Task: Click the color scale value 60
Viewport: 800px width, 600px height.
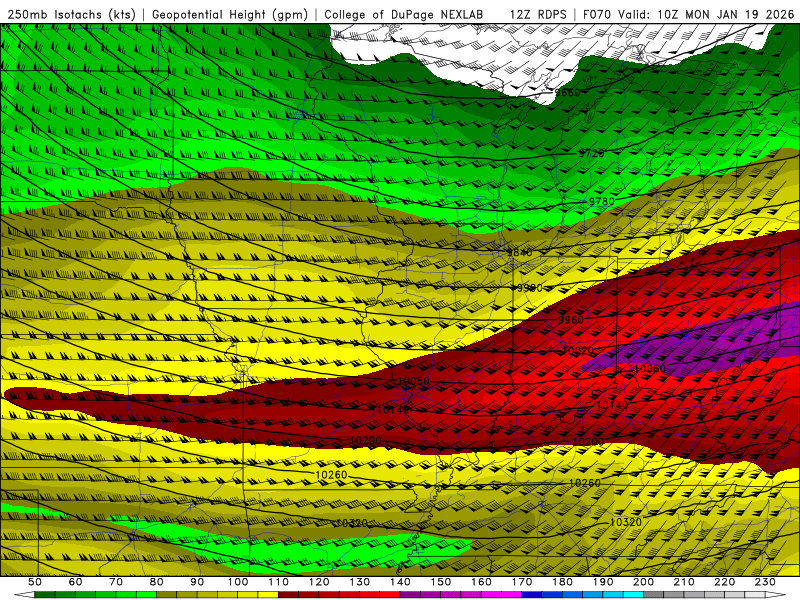Action: tap(75, 582)
